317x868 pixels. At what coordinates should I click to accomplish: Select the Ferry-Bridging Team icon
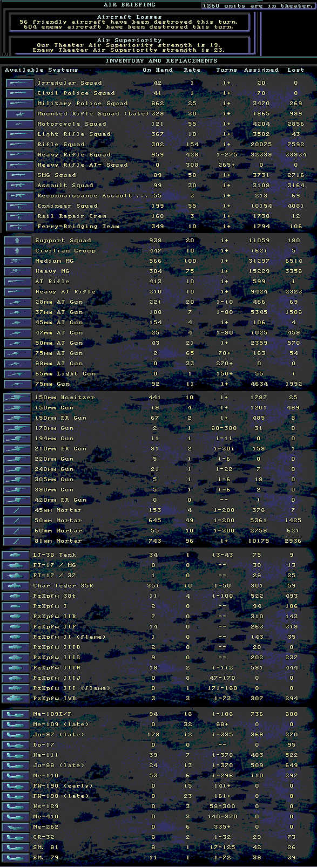pos(20,227)
